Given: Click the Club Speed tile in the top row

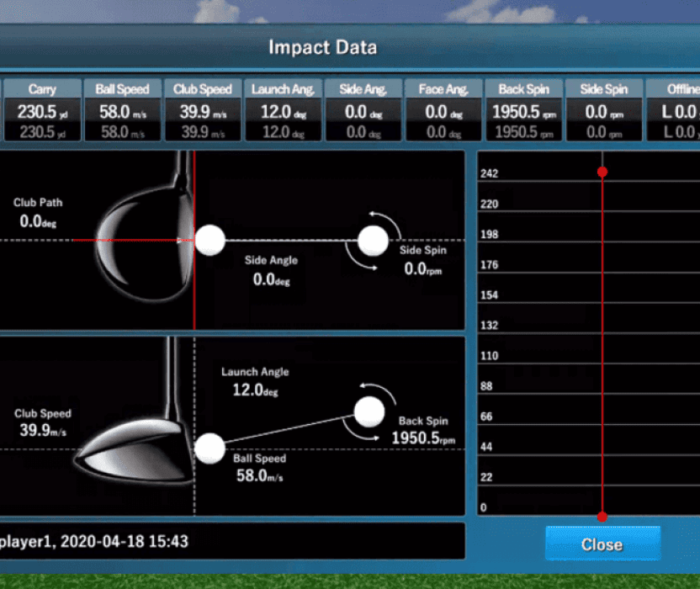Looking at the screenshot, I should pos(203,110).
